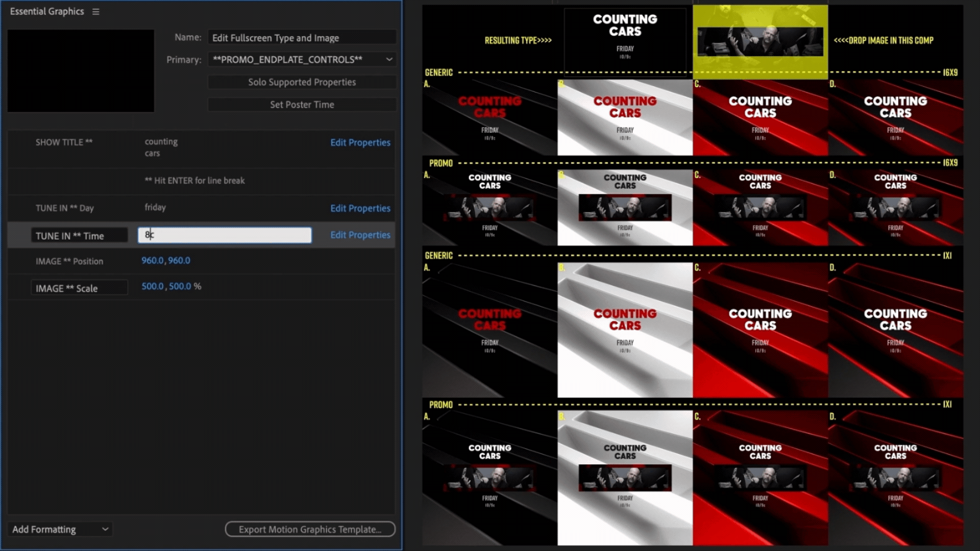The width and height of the screenshot is (980, 551).
Task: Expand the Add Formatting dropdown
Action: pos(60,529)
